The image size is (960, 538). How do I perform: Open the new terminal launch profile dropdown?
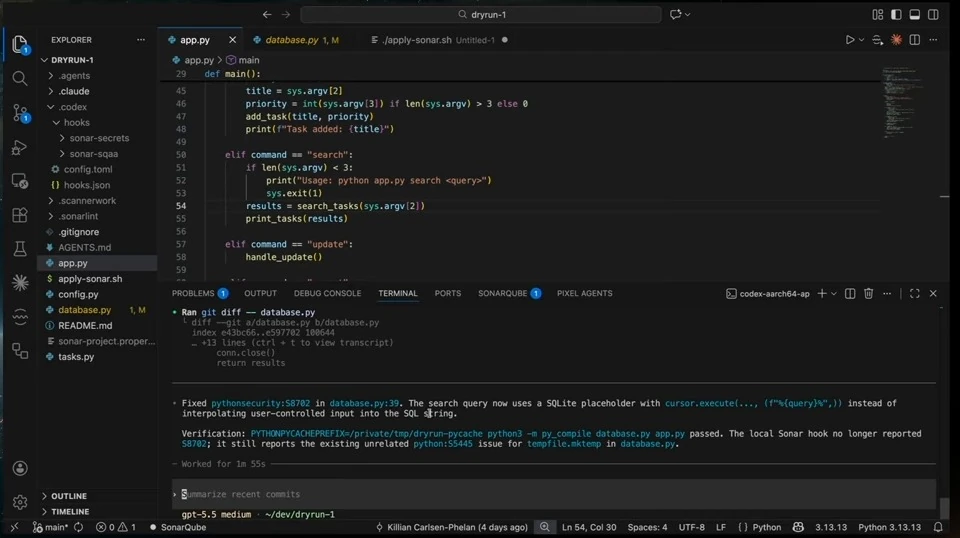(x=834, y=294)
